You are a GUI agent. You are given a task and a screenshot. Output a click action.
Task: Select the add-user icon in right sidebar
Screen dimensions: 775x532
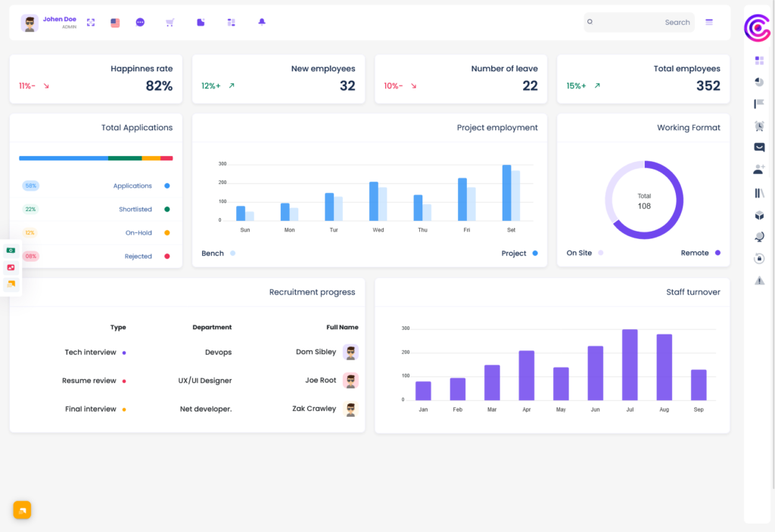coord(759,170)
